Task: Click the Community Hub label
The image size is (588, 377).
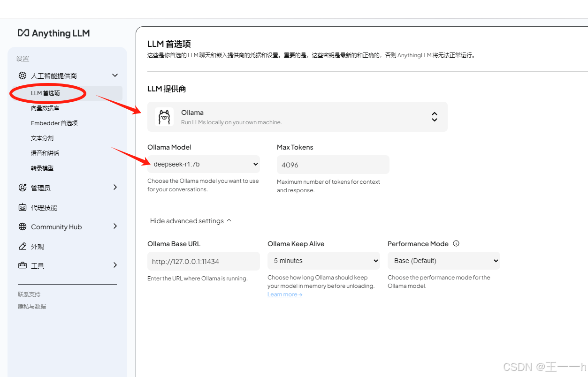Action: pyautogui.click(x=56, y=226)
